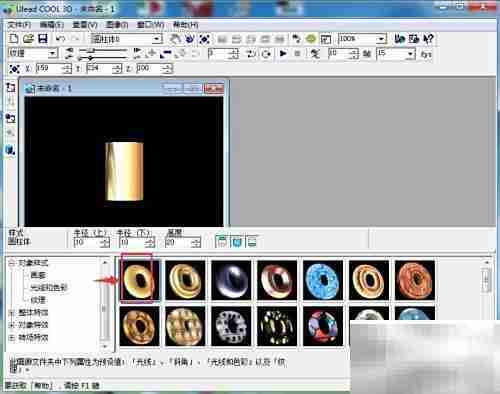Open the 帮助(H) menu
The image size is (500, 394).
[x=185, y=25]
